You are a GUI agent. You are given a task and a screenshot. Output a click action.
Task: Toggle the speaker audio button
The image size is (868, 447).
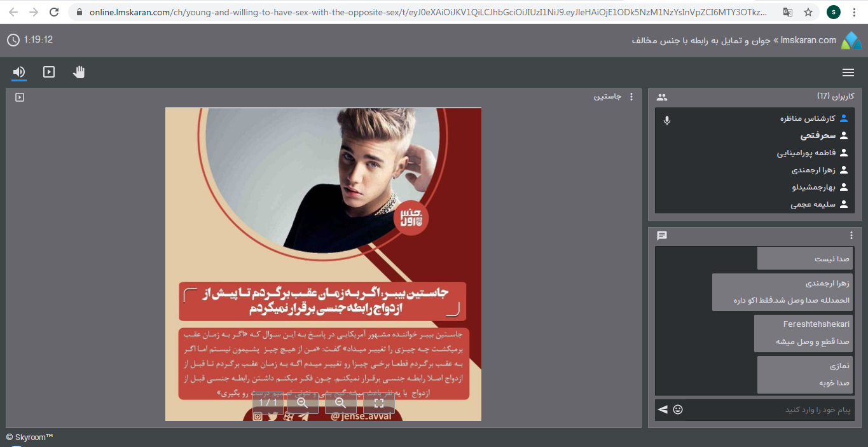[x=19, y=72]
